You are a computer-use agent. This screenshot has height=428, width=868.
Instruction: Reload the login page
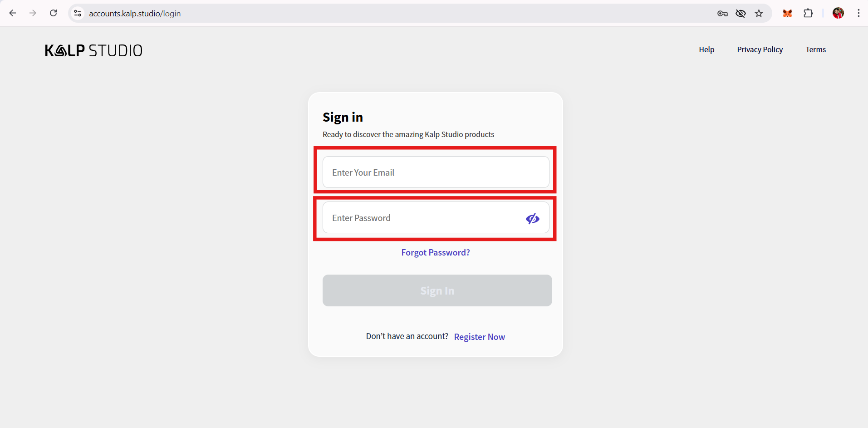(53, 13)
